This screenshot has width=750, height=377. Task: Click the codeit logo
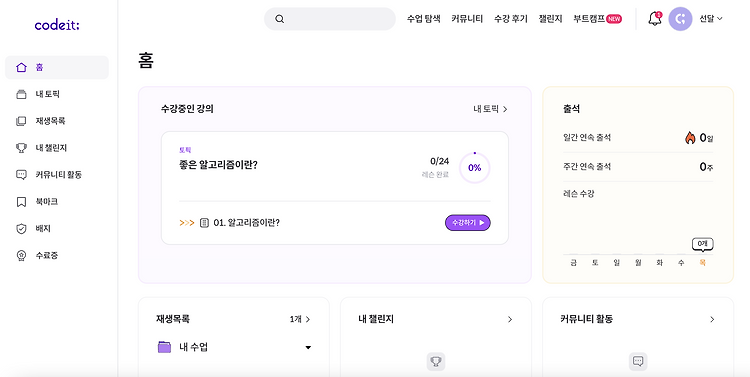(57, 25)
